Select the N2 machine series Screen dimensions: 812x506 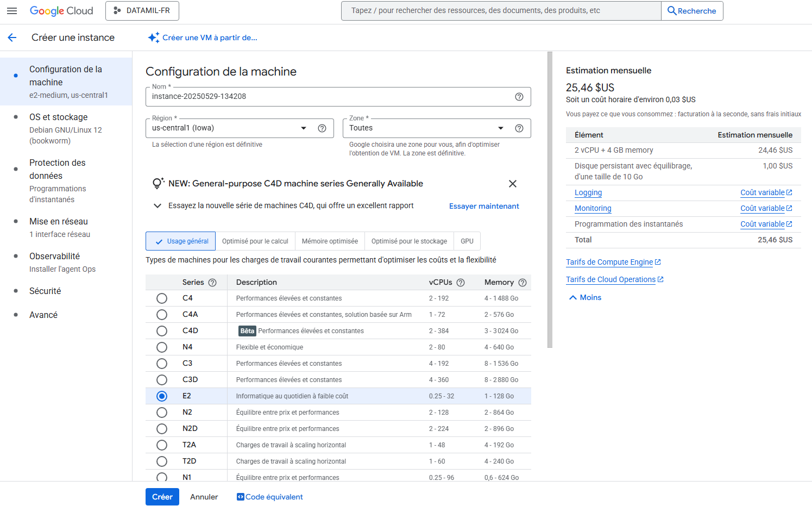click(x=161, y=412)
